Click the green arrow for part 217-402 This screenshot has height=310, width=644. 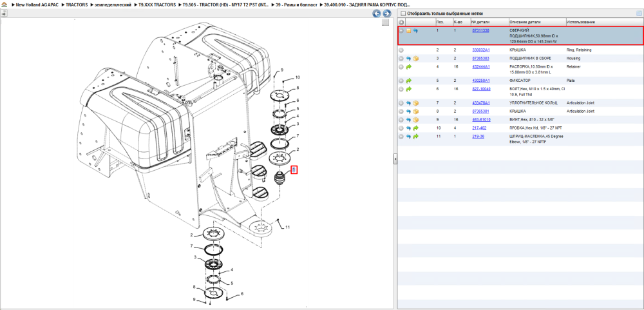click(x=415, y=128)
